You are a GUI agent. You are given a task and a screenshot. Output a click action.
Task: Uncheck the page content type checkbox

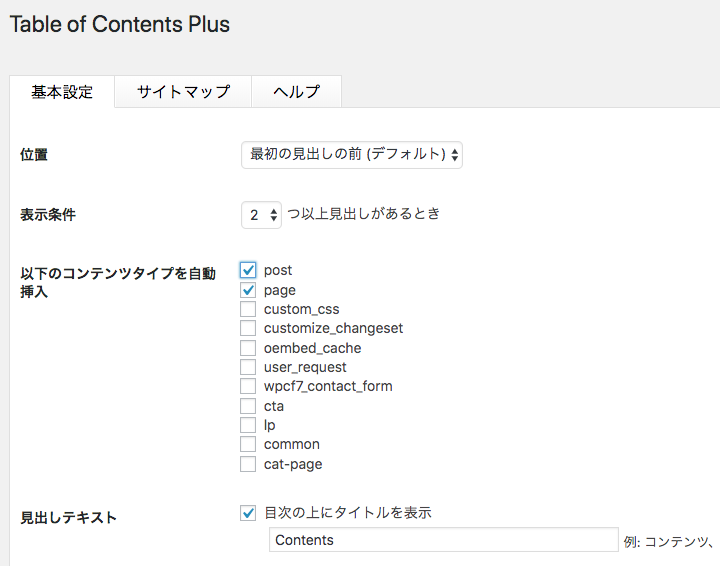coord(249,290)
